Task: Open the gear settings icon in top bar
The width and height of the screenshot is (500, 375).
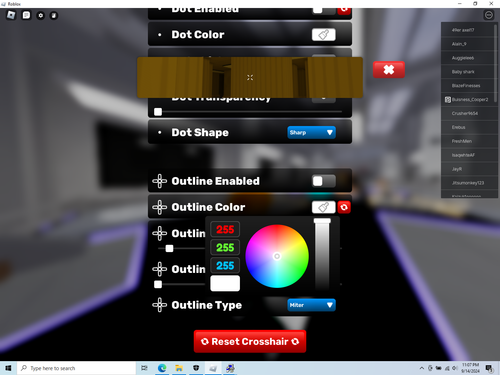Action: tap(40, 15)
